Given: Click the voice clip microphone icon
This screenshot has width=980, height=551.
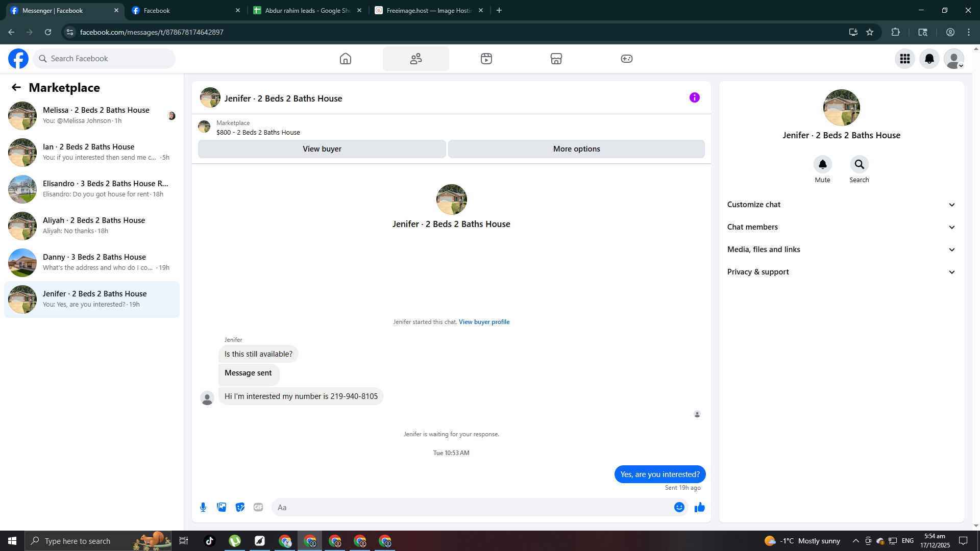Looking at the screenshot, I should 203,507.
